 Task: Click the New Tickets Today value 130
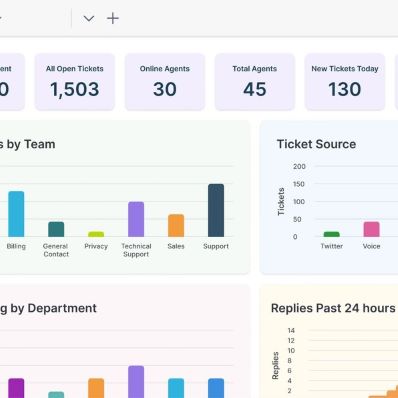pyautogui.click(x=345, y=89)
